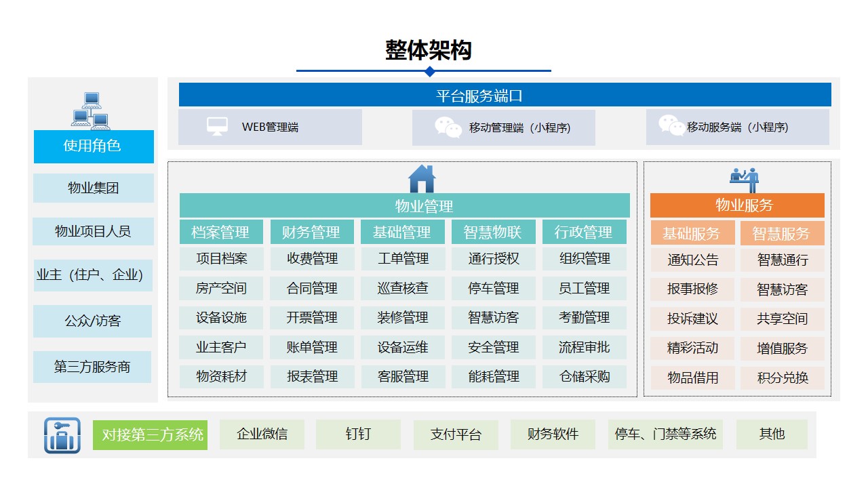Viewport: 868px width, 488px height.
Task: Select the 财务管理 column header
Action: pyautogui.click(x=312, y=232)
